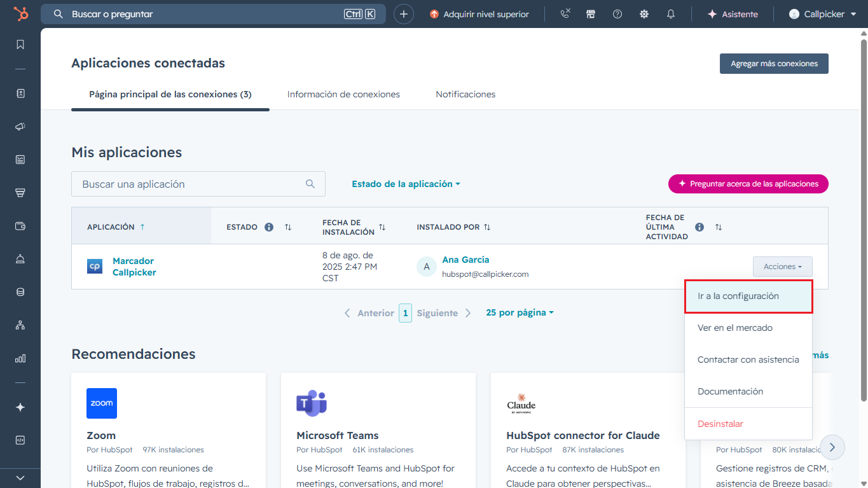The height and width of the screenshot is (488, 868).
Task: Click the HubSpot connector for Claude title
Action: pos(583,435)
